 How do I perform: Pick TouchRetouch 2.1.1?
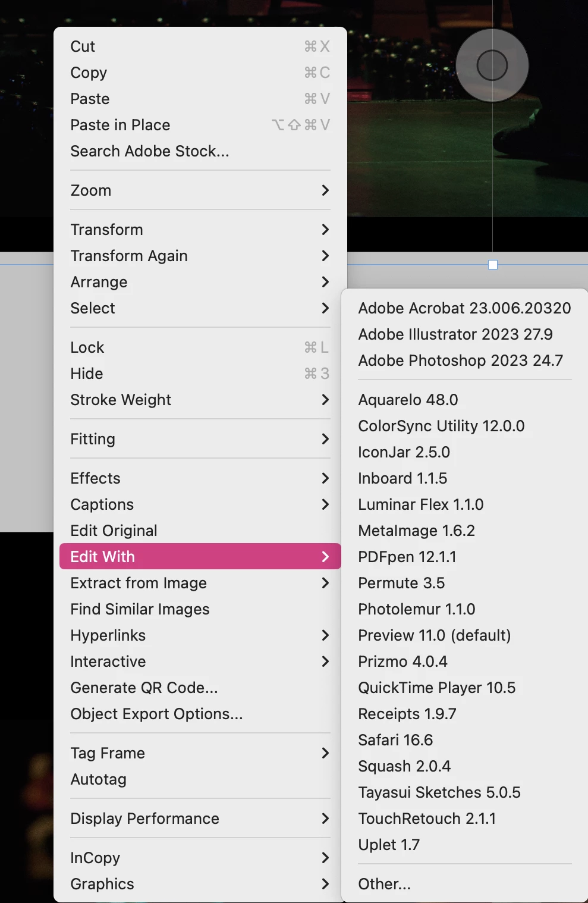click(465, 819)
